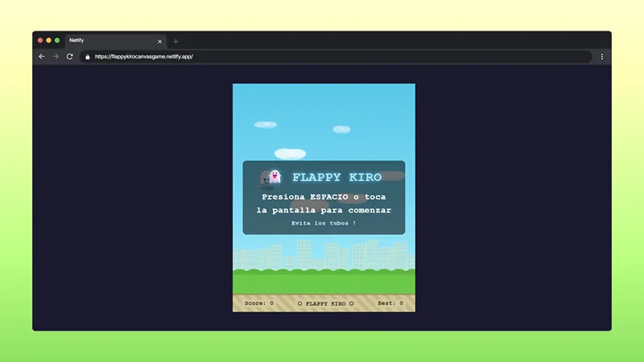Screen dimensions: 644x362
Task: Reload the page with the refresh icon
Action: point(70,56)
